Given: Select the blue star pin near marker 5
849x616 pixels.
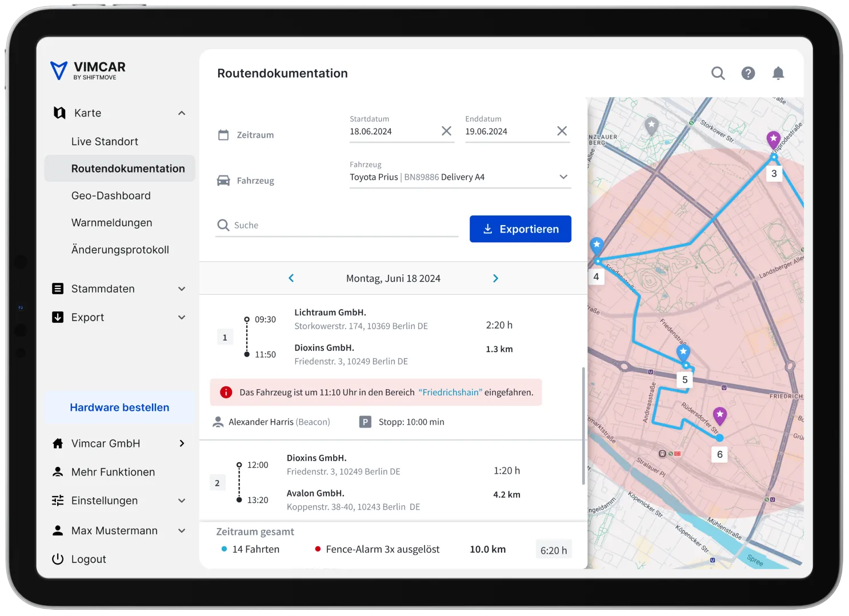Looking at the screenshot, I should [x=683, y=353].
